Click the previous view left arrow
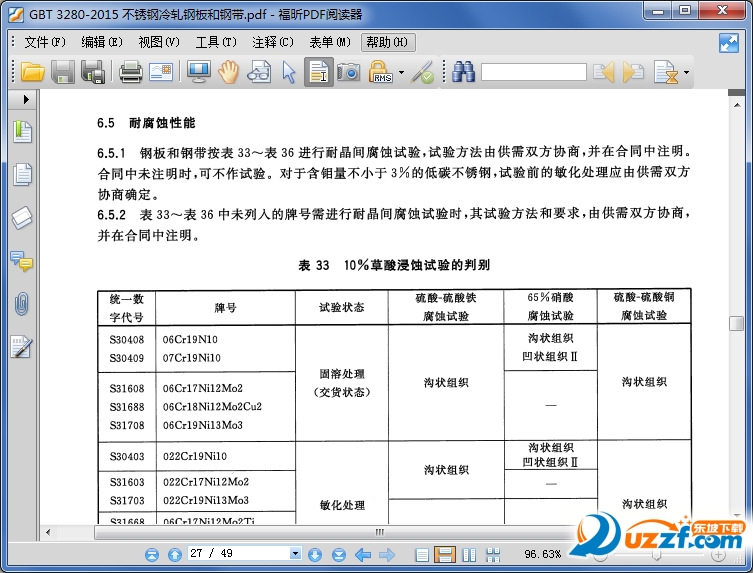753x573 pixels. click(363, 555)
